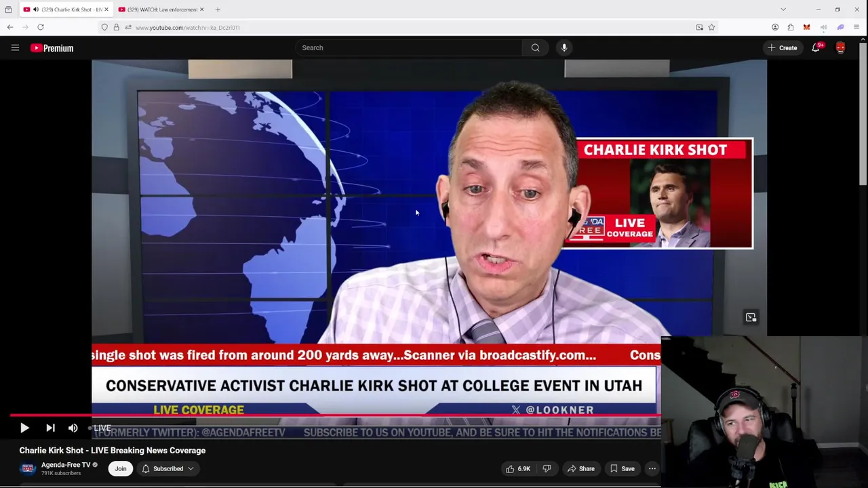Click the Agenda-Free TV channel avatar
The width and height of the screenshot is (868, 488).
(x=28, y=468)
